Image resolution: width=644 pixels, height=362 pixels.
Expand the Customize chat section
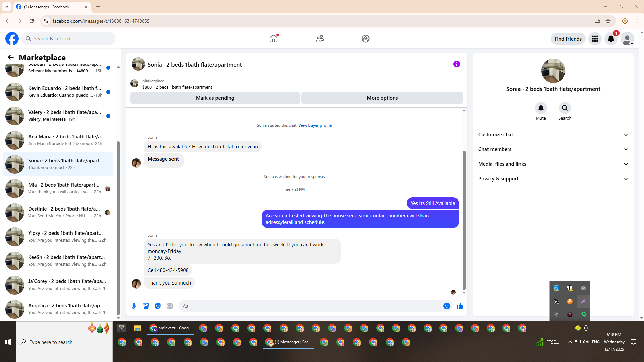[x=553, y=135]
